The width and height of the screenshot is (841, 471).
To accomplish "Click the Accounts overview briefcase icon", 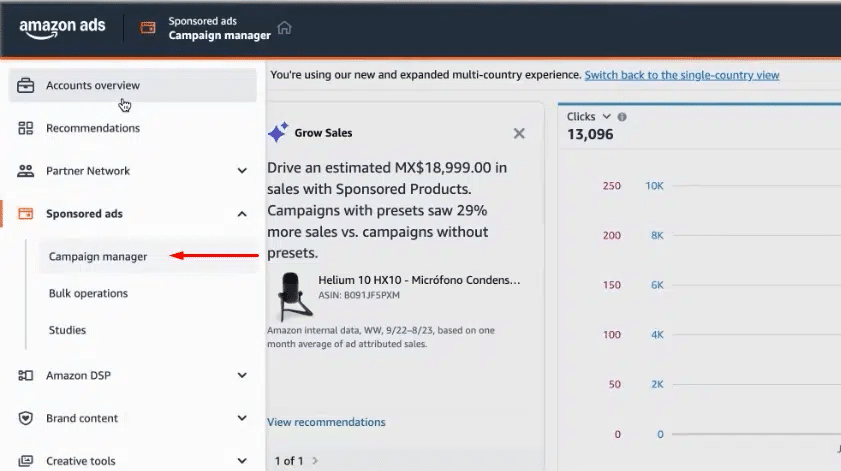I will coord(26,85).
